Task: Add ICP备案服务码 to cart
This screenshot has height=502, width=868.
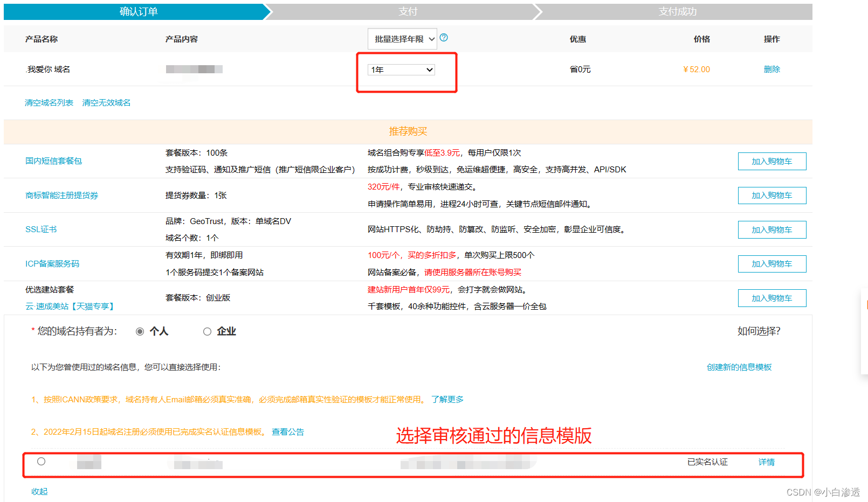Action: tap(772, 264)
